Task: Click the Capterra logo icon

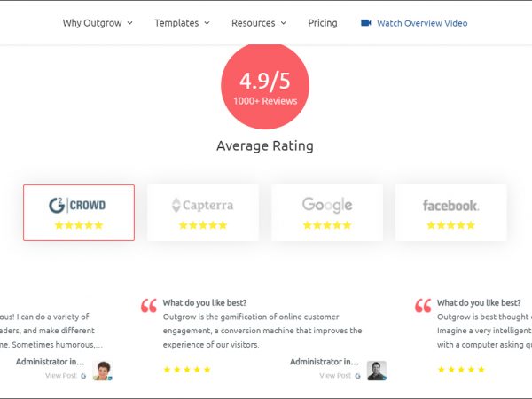Action: (x=176, y=205)
